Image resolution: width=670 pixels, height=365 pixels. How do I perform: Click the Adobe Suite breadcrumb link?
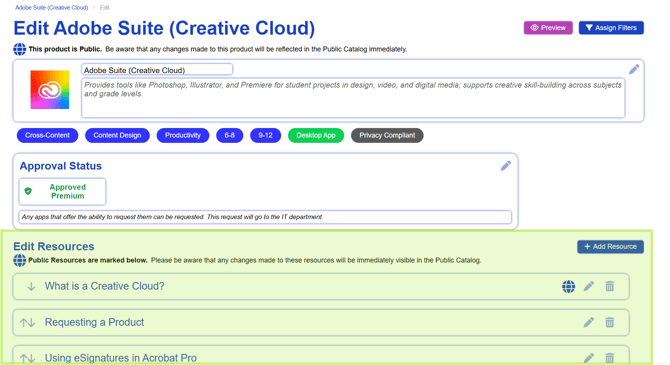point(52,8)
